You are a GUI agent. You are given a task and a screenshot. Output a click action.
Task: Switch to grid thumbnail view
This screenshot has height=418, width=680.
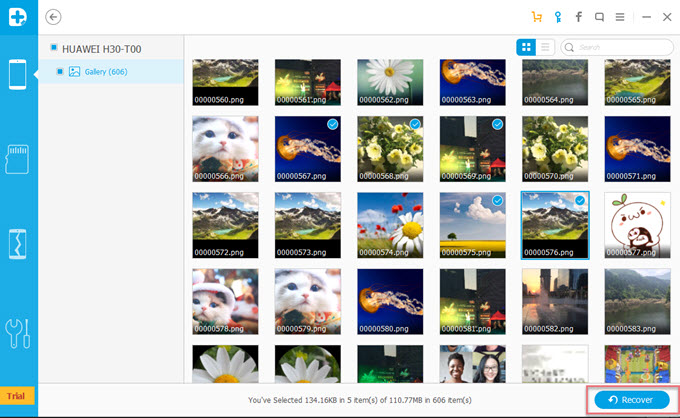(526, 47)
